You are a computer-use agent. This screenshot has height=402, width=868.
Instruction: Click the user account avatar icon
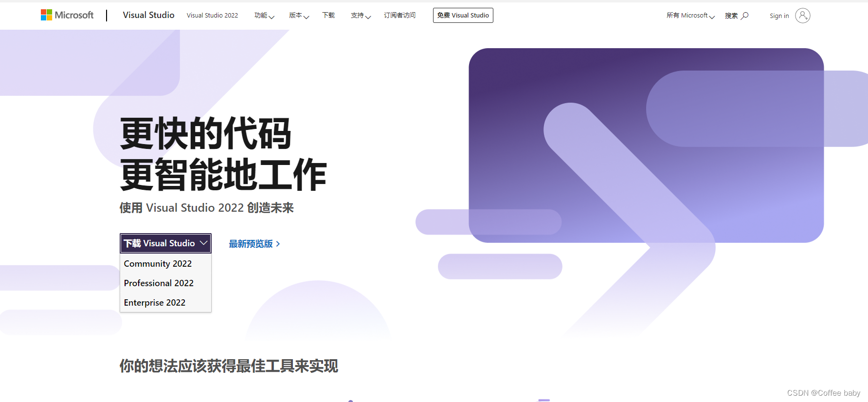tap(802, 16)
